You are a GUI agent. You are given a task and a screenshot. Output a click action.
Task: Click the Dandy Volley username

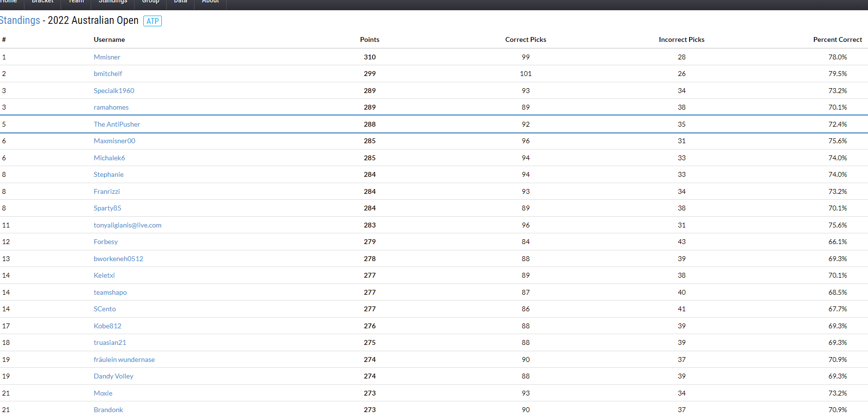coord(113,376)
